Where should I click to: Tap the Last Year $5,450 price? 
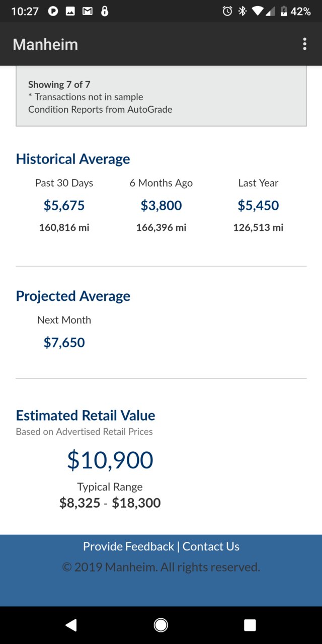click(258, 205)
